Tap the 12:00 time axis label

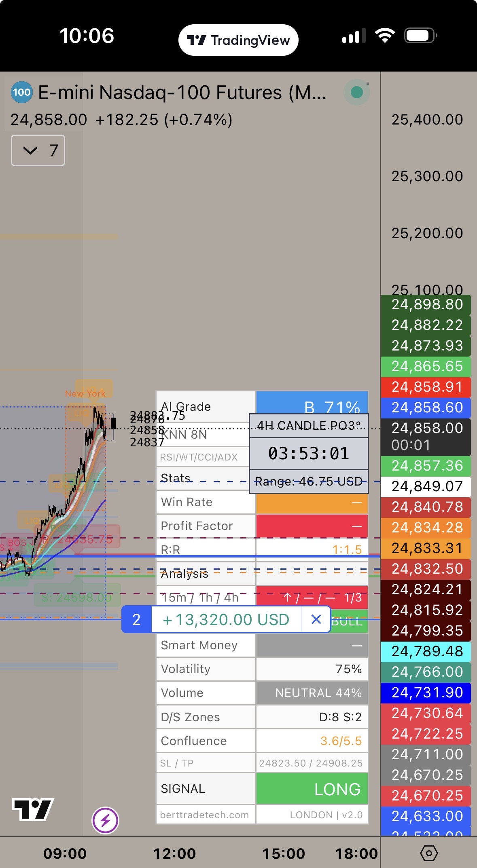(174, 853)
